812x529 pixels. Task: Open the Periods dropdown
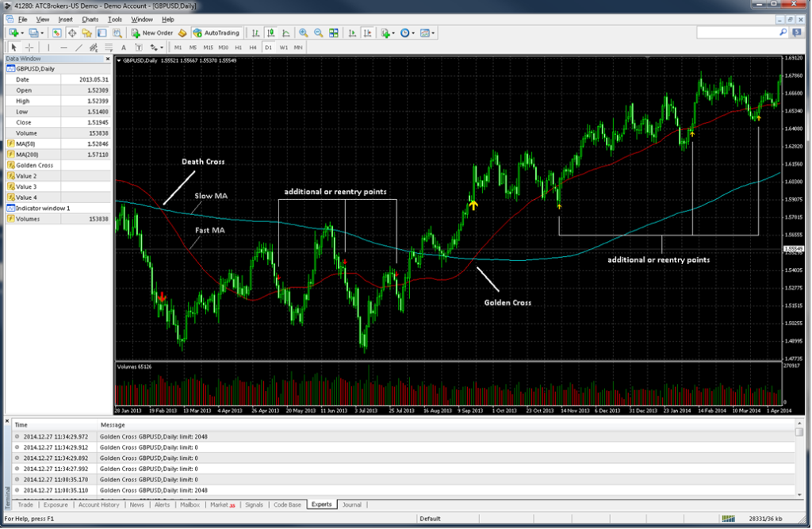pos(405,33)
